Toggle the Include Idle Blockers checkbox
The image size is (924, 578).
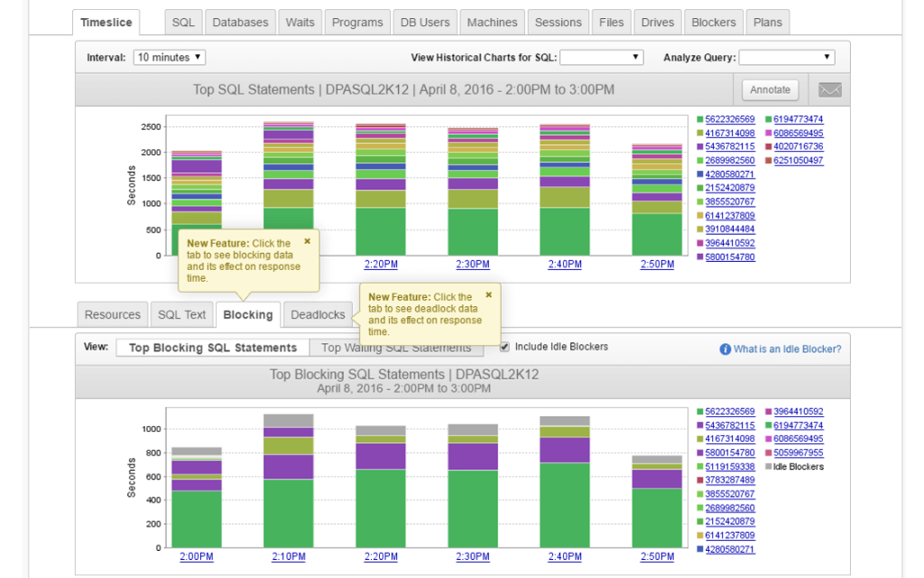[505, 347]
